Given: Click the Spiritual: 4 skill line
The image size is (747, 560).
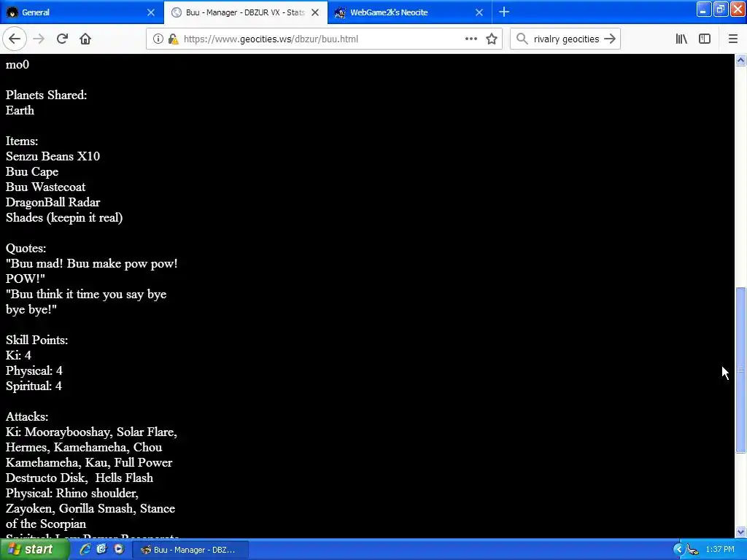Looking at the screenshot, I should click(x=34, y=386).
